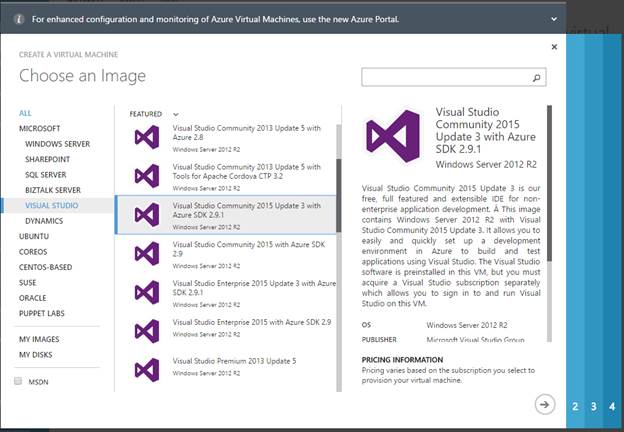Enable the MSDN checkbox
The height and width of the screenshot is (432, 624).
[x=18, y=381]
